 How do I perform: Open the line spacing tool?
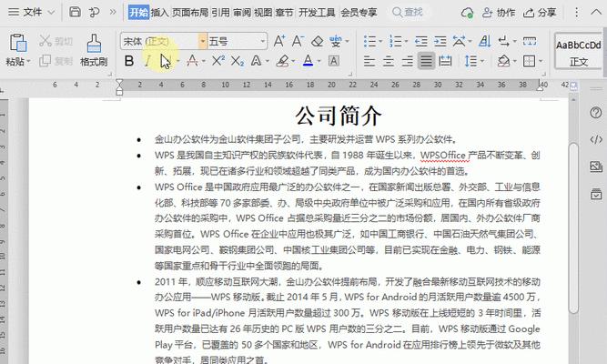coord(470,61)
